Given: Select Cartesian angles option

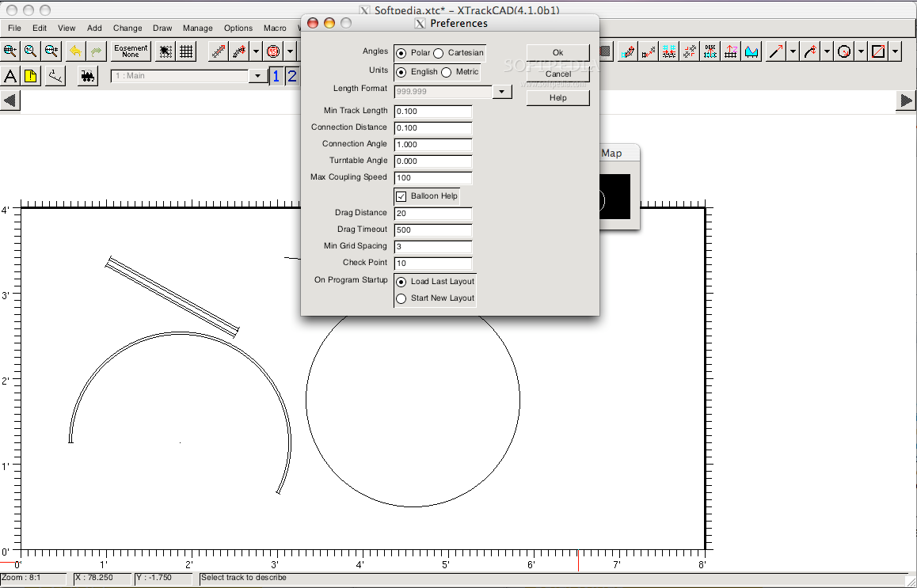Looking at the screenshot, I should click(439, 53).
